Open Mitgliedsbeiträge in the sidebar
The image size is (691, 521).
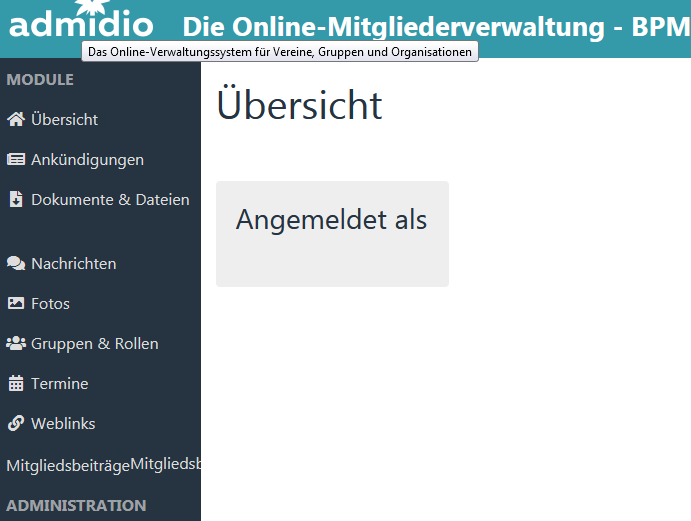[x=68, y=466]
